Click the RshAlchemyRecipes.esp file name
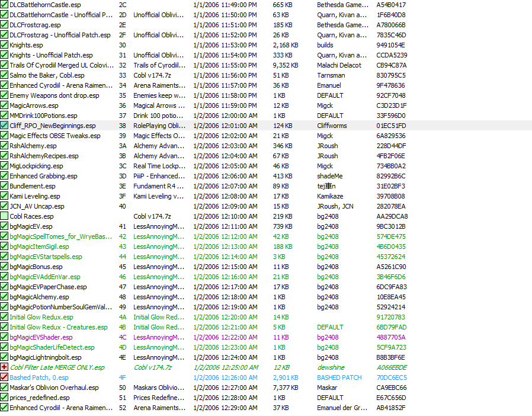 point(44,156)
